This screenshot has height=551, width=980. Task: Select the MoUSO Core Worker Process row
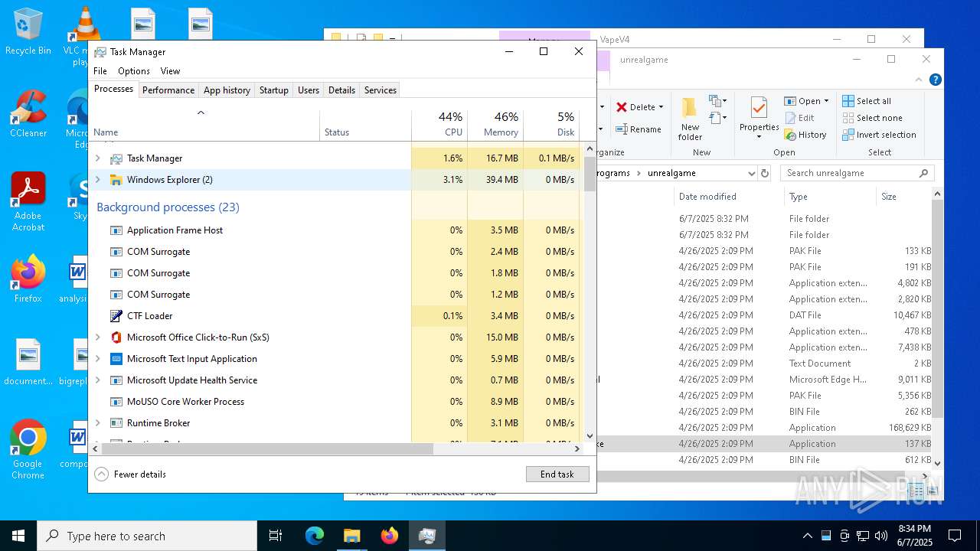point(335,402)
